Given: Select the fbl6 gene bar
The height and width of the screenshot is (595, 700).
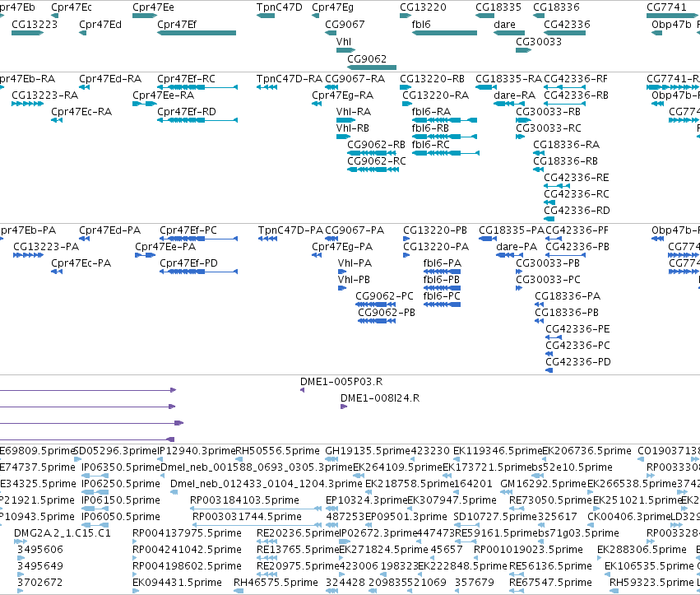Looking at the screenshot, I should pyautogui.click(x=444, y=33).
